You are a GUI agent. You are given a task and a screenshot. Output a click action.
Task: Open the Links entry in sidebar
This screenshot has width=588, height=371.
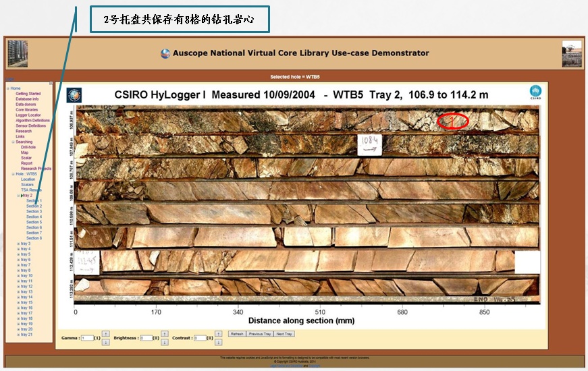coord(20,136)
